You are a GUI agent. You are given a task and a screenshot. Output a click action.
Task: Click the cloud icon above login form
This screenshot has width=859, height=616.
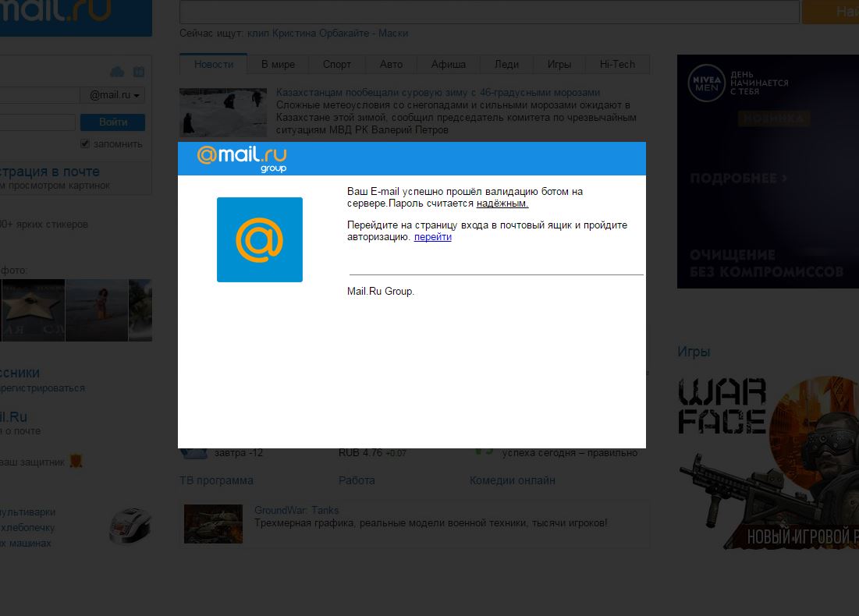[x=117, y=72]
